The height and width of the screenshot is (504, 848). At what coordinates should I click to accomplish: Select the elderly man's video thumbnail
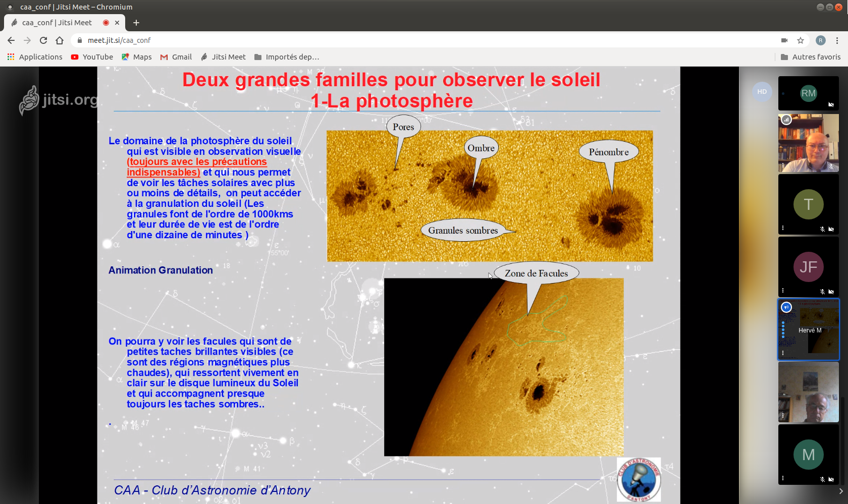(809, 392)
